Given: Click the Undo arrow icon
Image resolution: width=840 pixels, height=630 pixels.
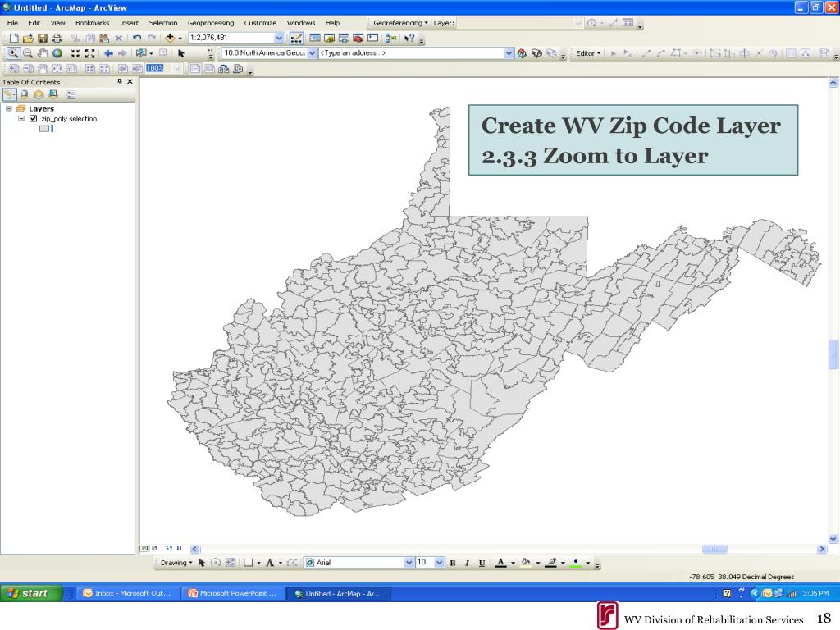Looking at the screenshot, I should [137, 38].
